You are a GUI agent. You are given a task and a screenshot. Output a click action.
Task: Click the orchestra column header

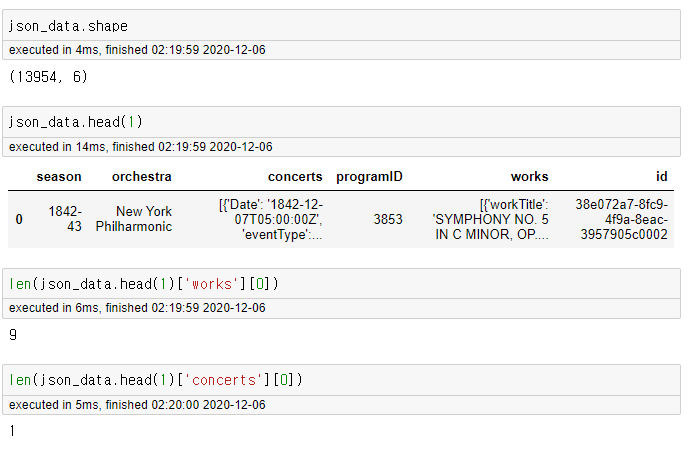pos(142,177)
